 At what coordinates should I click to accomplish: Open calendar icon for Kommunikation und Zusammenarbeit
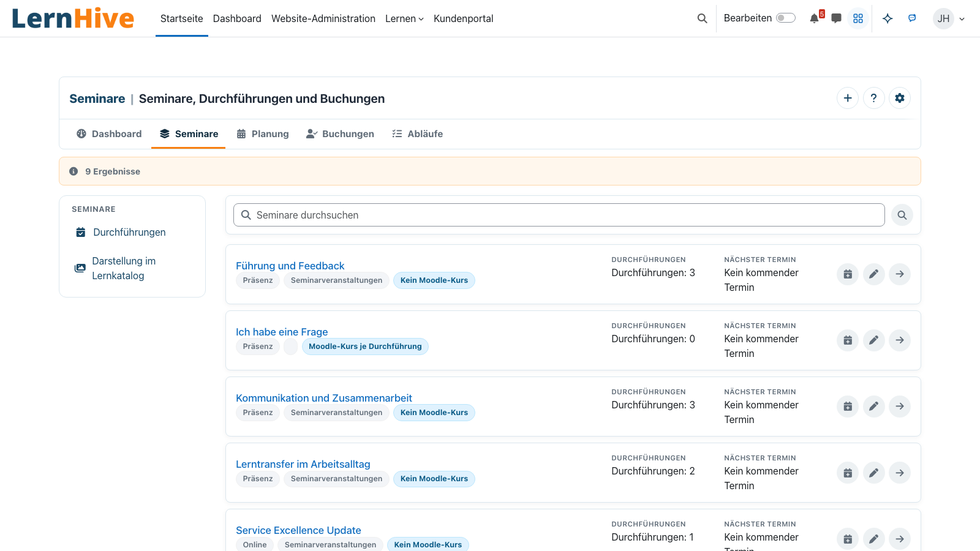pos(848,407)
